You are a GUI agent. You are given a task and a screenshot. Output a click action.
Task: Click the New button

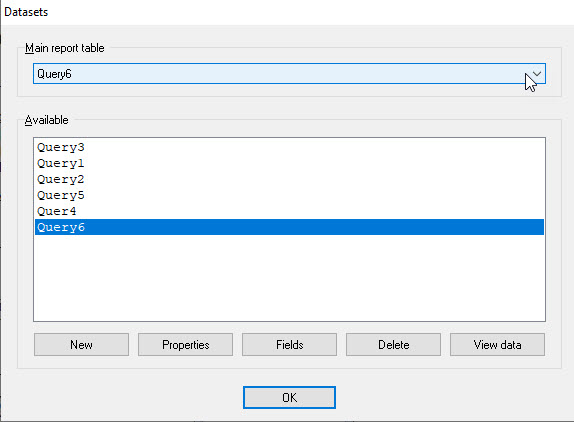[x=81, y=344]
